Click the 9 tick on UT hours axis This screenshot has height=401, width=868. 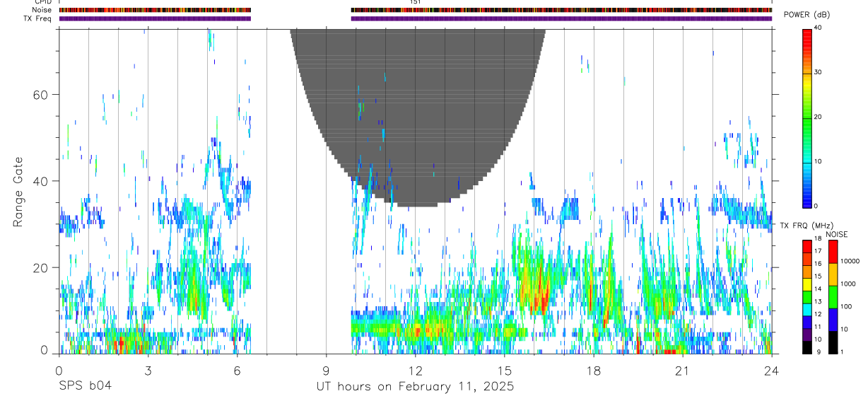click(x=326, y=370)
